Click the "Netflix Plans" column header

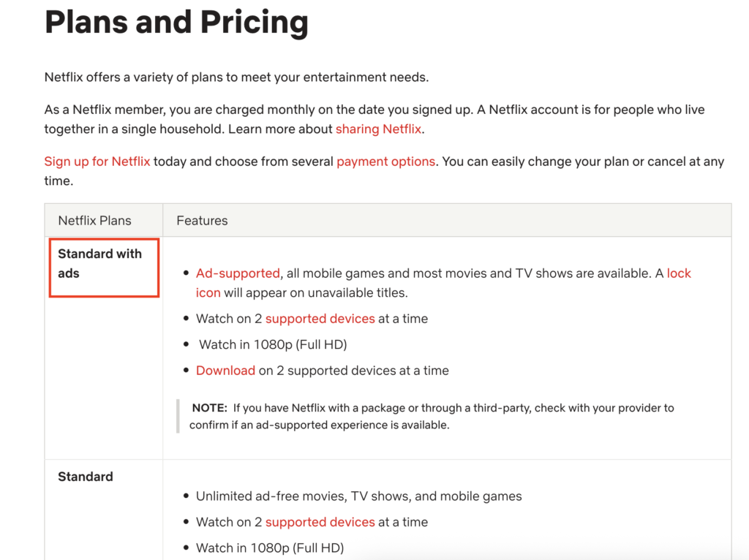point(95,221)
